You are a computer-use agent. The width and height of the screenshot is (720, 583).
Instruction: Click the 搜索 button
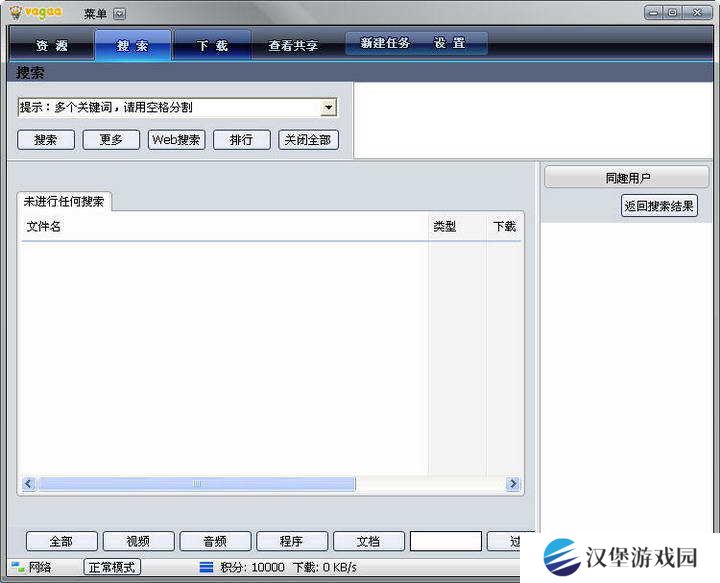(46, 140)
